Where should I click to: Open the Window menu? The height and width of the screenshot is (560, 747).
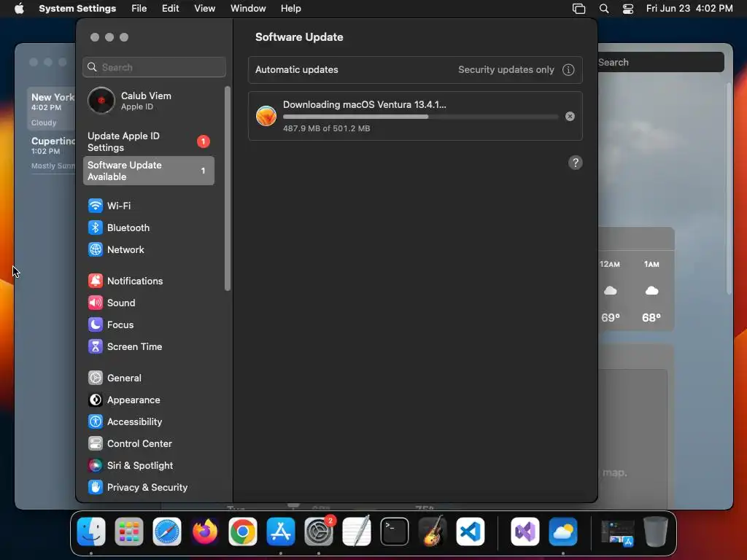[248, 9]
